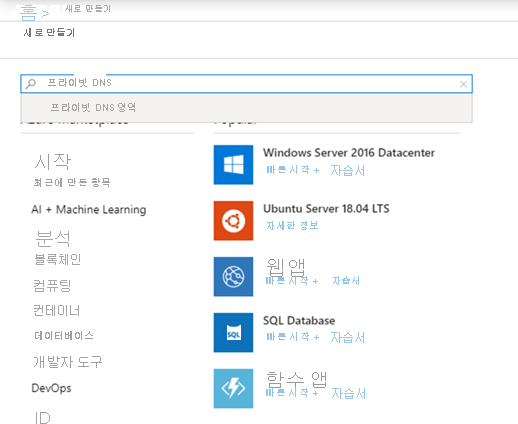Click the SQL Database title
The width and height of the screenshot is (518, 424).
299,321
